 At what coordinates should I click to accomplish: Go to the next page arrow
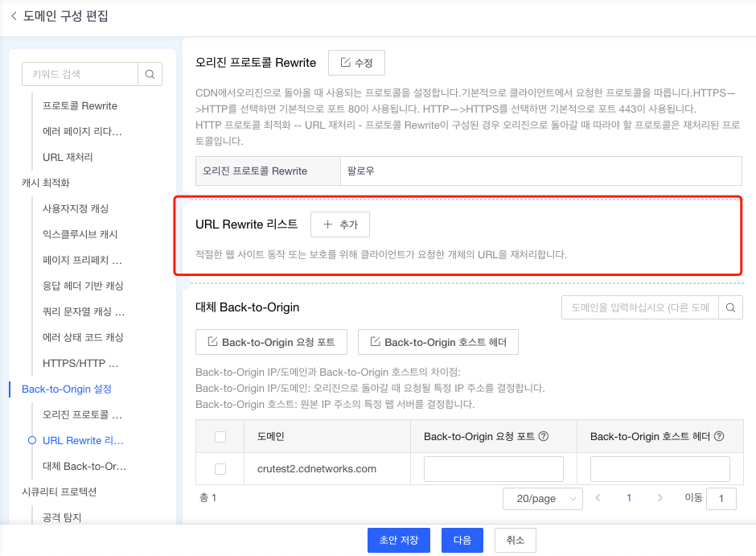(x=659, y=499)
